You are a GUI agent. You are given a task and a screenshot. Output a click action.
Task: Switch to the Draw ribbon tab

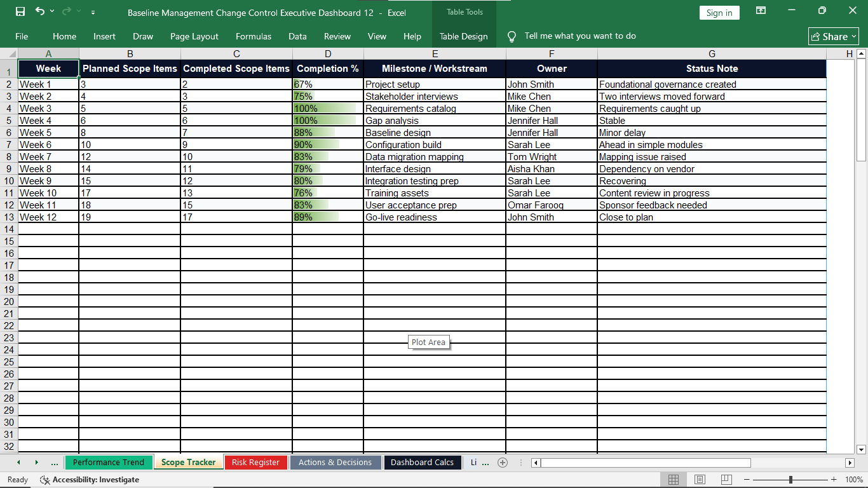coord(143,36)
